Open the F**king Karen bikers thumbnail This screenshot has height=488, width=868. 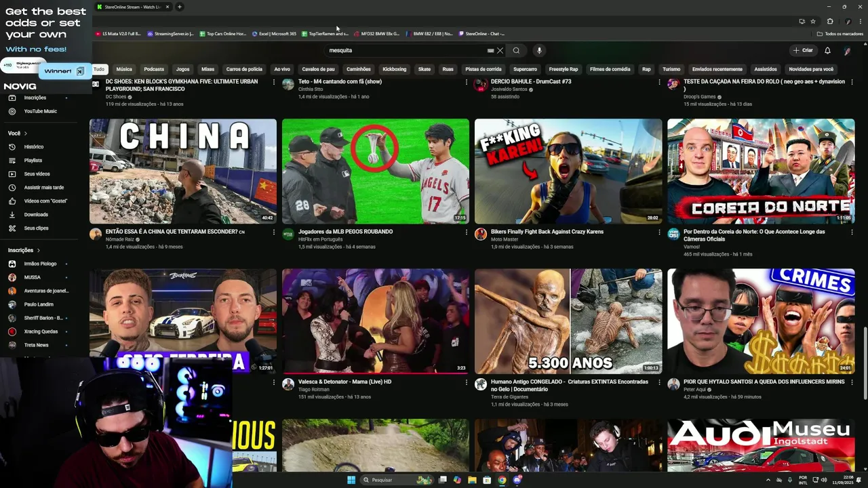tap(568, 171)
